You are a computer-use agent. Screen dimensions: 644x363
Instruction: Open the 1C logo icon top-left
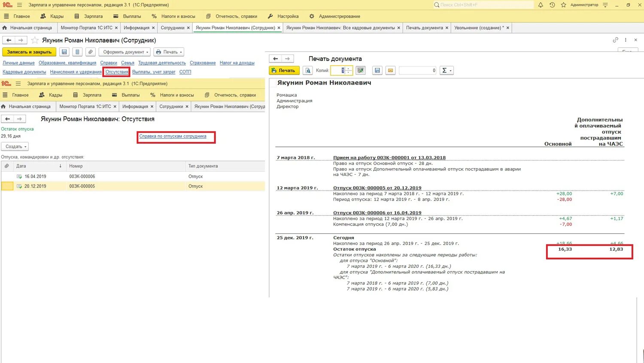tap(7, 5)
